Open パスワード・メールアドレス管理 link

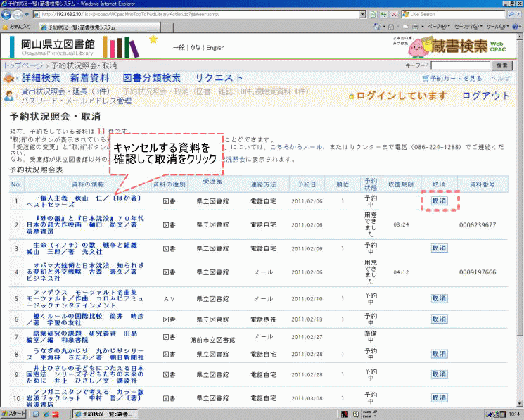point(77,101)
